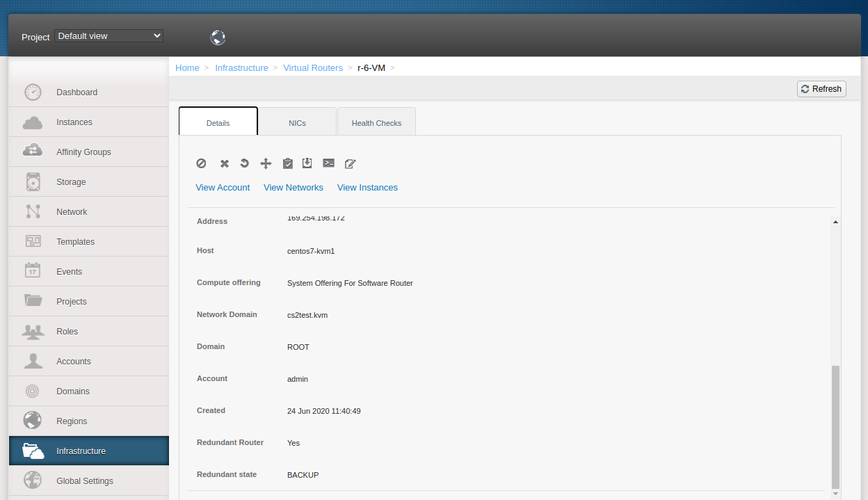Click the Instances cloud icon
The image size is (868, 500).
33,122
